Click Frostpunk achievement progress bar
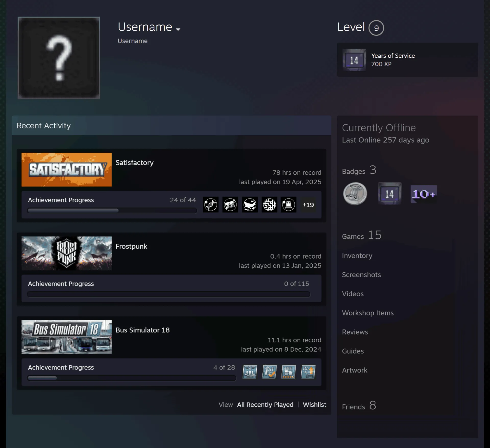Viewport: 490px width, 448px height. (168, 294)
